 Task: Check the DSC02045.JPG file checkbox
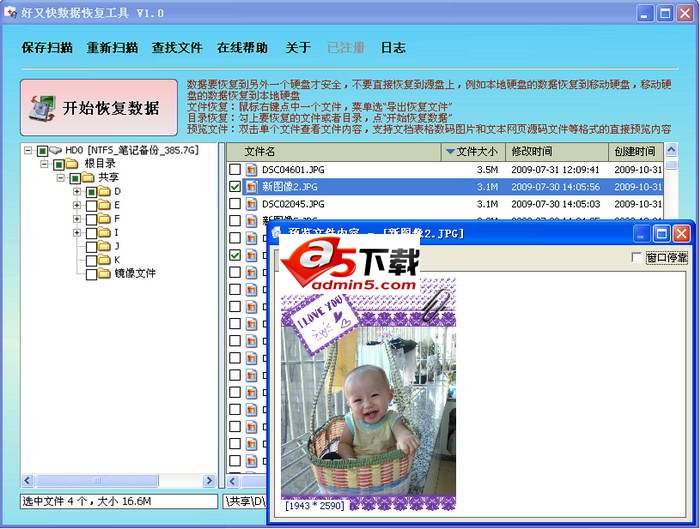tap(235, 204)
